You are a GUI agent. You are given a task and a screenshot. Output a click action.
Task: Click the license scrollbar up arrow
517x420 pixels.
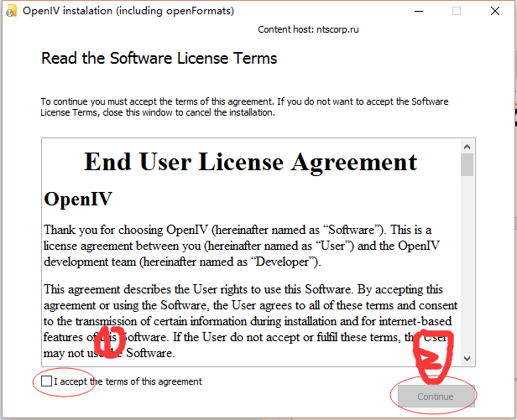tap(467, 147)
